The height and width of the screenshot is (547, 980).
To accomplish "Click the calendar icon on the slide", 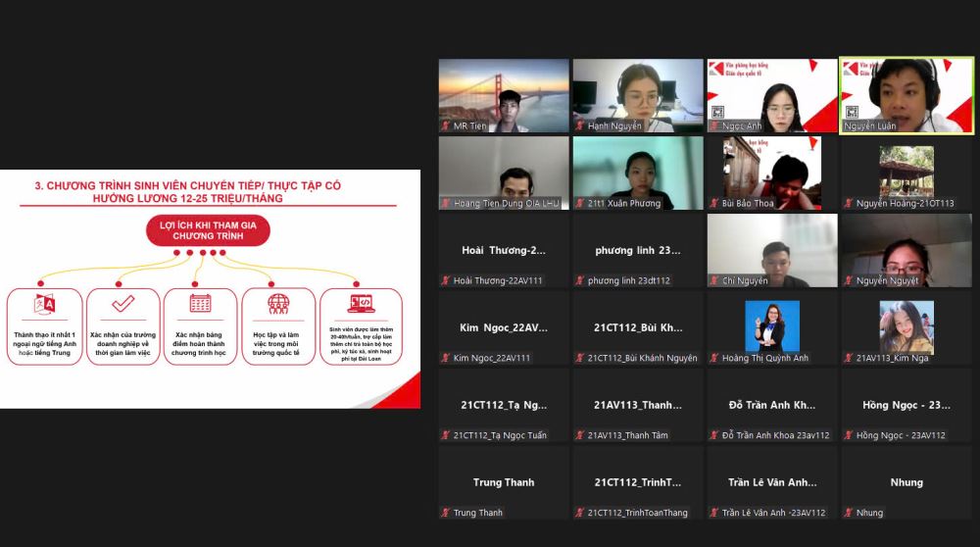I will (200, 303).
